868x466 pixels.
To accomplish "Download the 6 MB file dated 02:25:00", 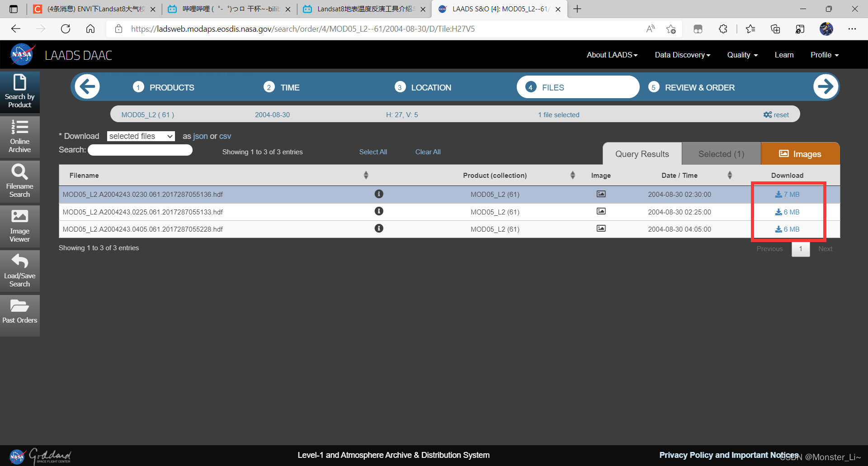I will (787, 212).
